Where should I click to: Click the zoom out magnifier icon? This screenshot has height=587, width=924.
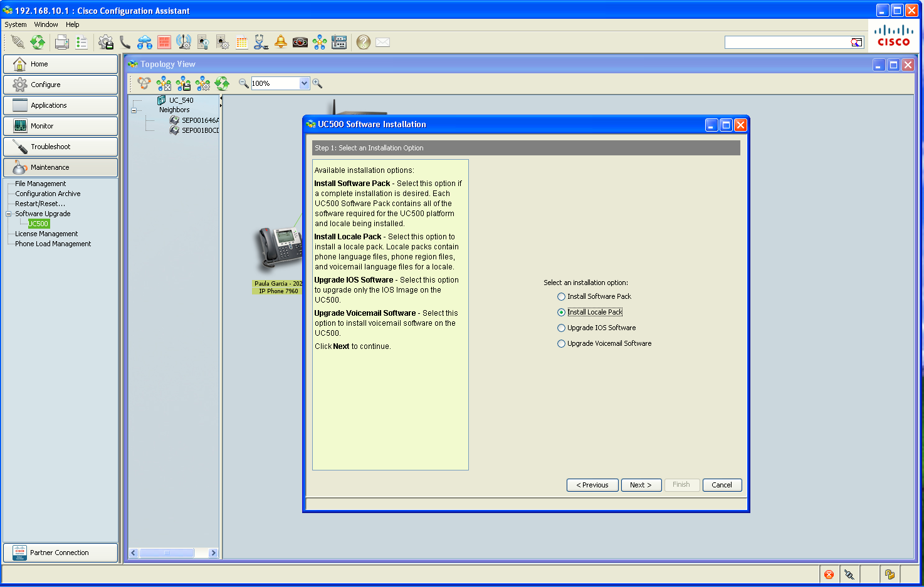click(244, 83)
